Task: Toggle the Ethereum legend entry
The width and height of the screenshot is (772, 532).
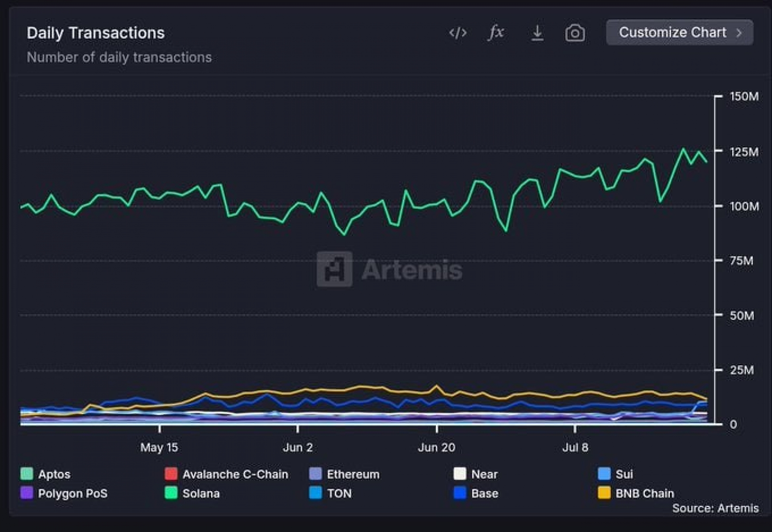Action: pyautogui.click(x=344, y=474)
